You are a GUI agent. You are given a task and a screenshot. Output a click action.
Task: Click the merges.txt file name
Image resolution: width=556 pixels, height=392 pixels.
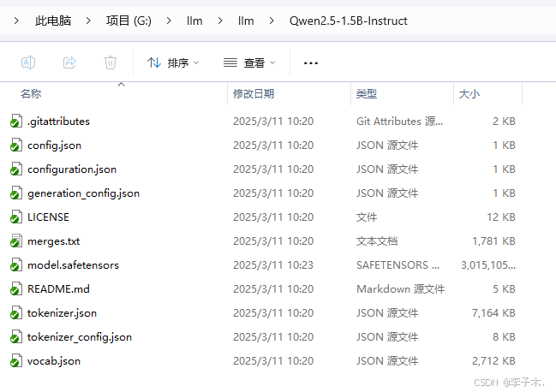[x=53, y=241]
